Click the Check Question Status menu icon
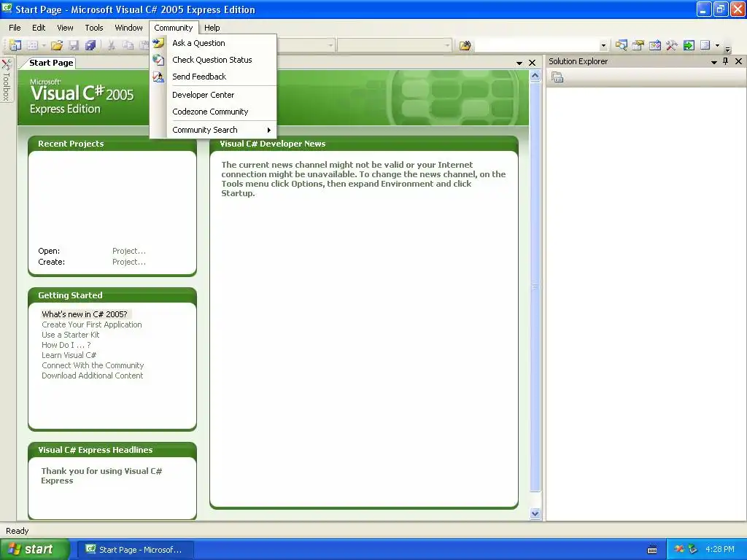Screen dimensions: 747x560 point(158,60)
